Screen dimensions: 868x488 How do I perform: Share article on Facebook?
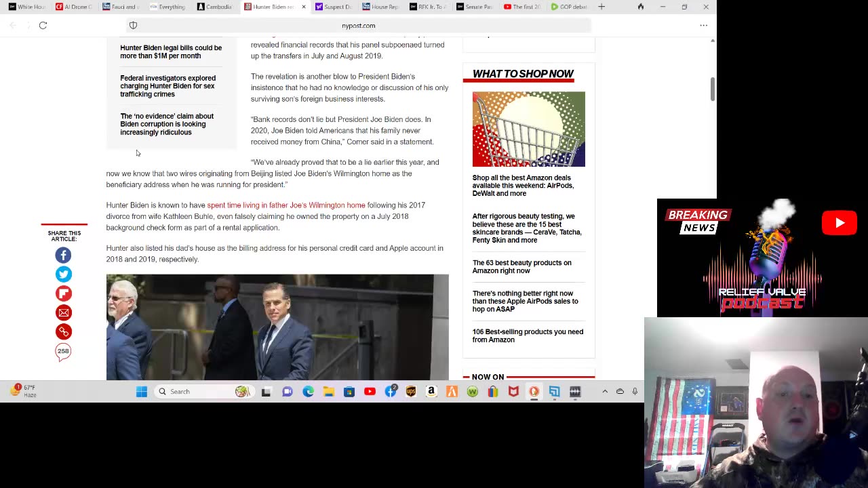(x=63, y=255)
